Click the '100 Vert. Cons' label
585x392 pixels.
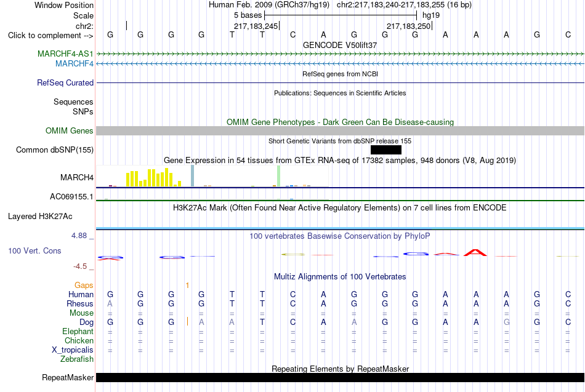(34, 251)
